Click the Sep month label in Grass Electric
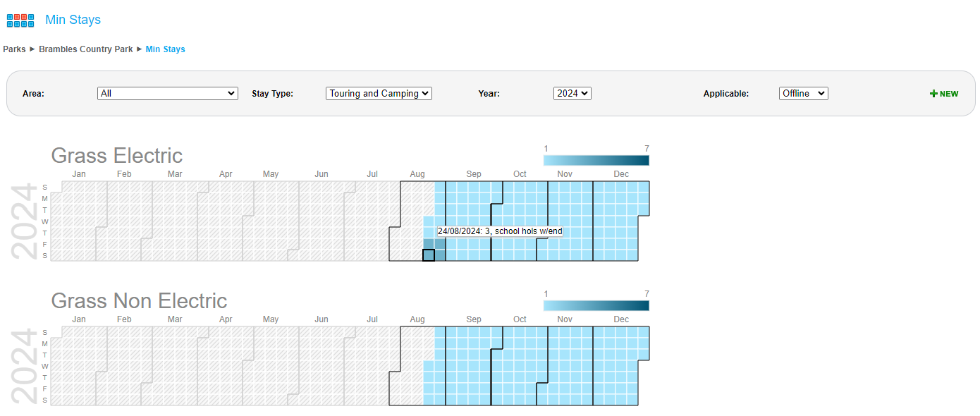The image size is (980, 416). point(473,174)
